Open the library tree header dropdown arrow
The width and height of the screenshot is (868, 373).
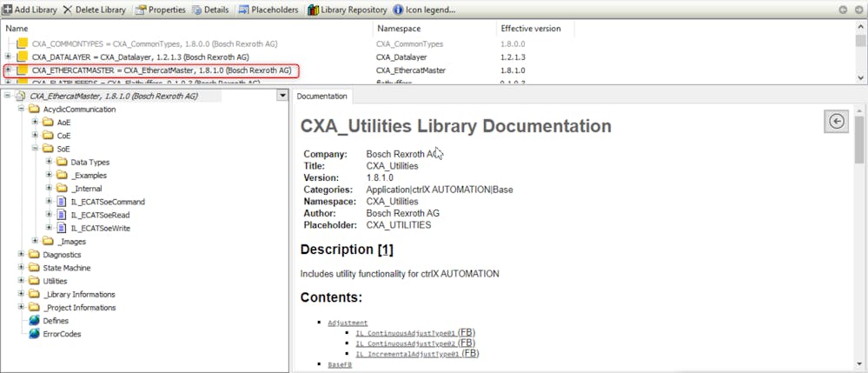pos(282,96)
